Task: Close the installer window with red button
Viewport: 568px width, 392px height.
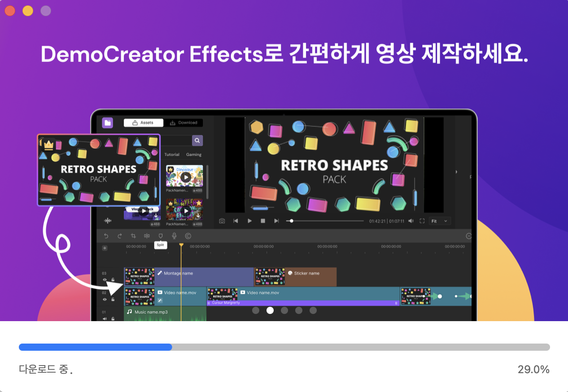Action: coord(10,11)
